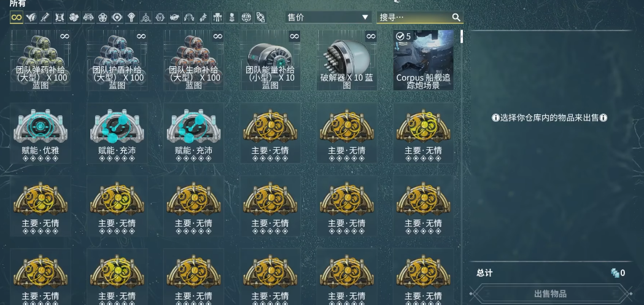The image size is (644, 305).
Task: Select the diagonal tool category filter
Action: pos(203,17)
